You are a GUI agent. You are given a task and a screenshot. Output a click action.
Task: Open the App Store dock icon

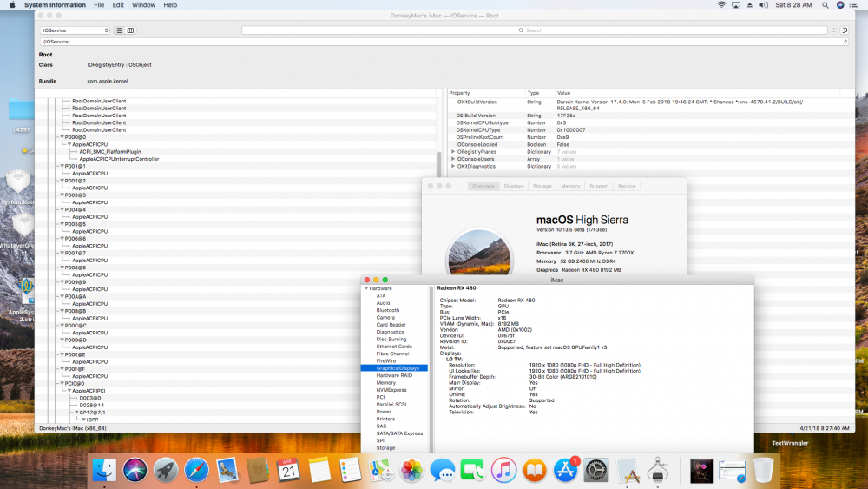click(x=565, y=470)
